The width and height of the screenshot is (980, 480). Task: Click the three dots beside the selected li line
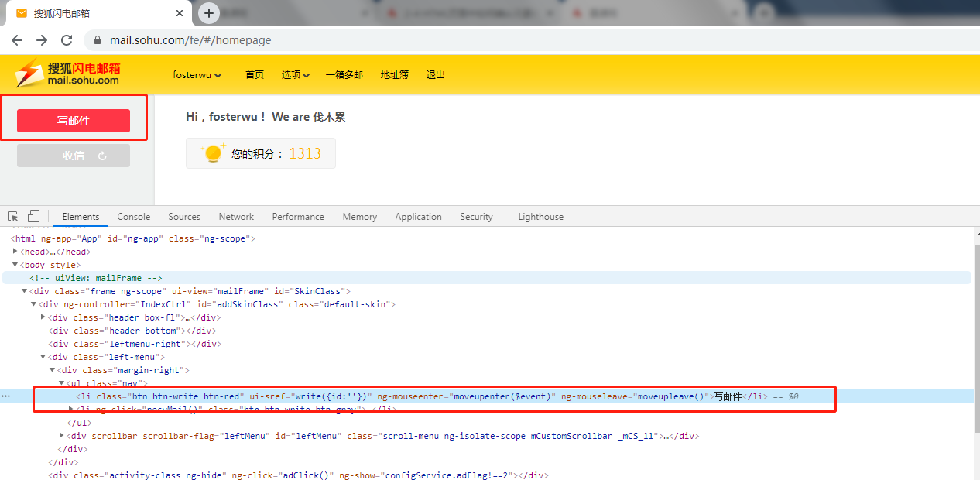coord(5,396)
